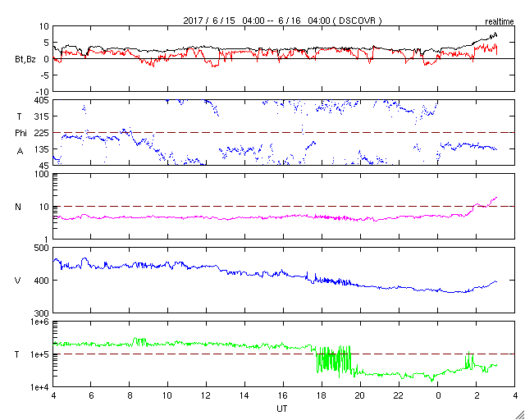Click the "N" density panel label
Viewport: 525px width, 420px height.
(x=18, y=207)
